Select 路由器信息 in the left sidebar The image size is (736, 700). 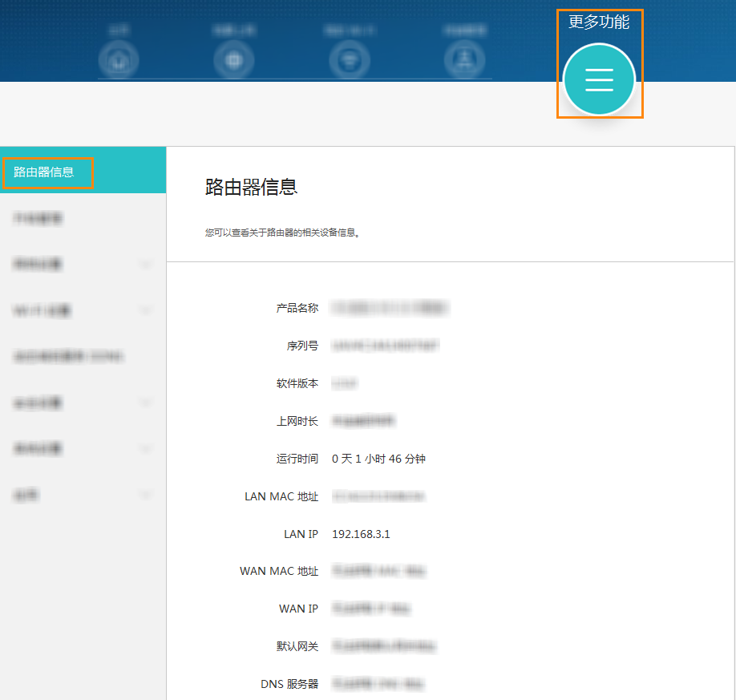click(x=45, y=172)
